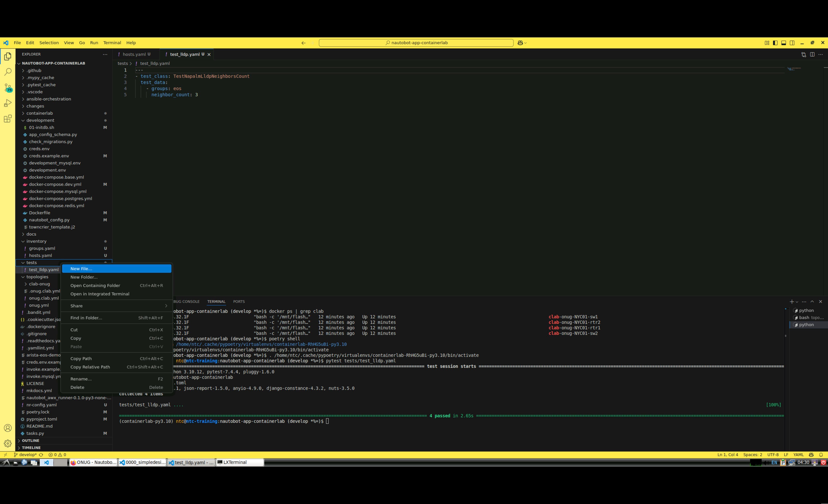Viewport: 828px width, 504px height.
Task: Open the Extensions view icon
Action: [x=8, y=119]
